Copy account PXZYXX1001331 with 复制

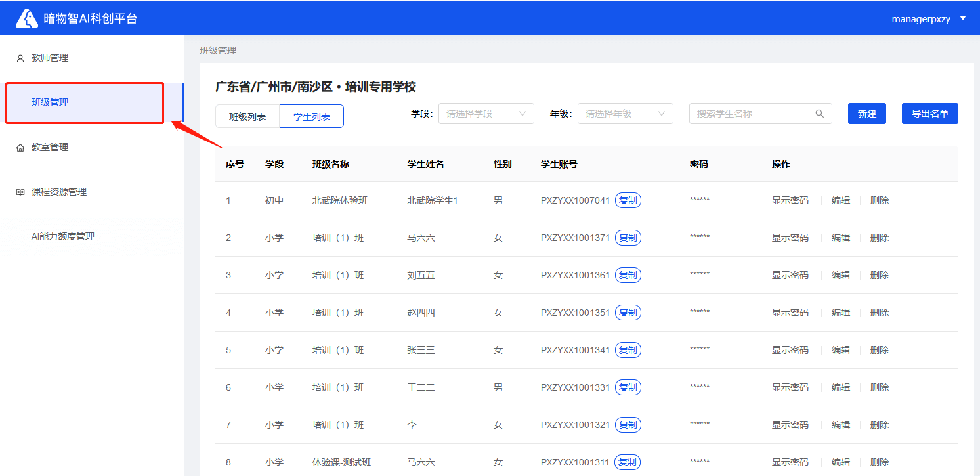(628, 387)
